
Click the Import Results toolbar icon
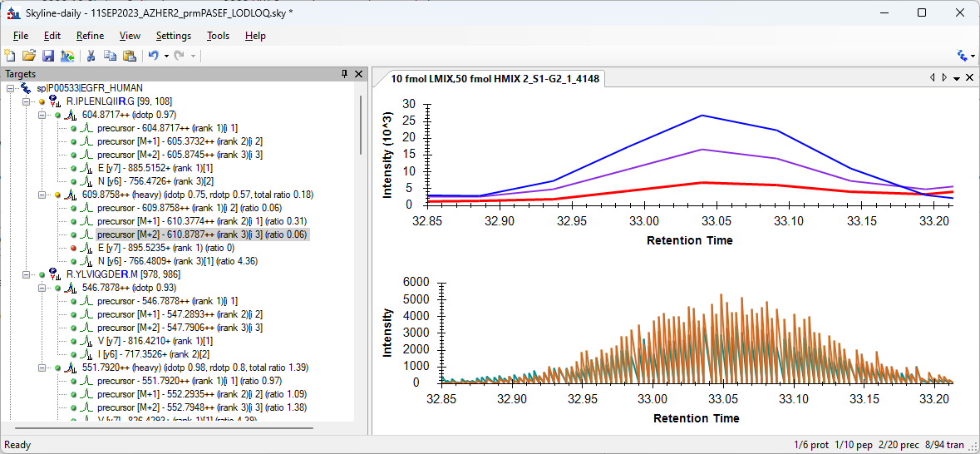67,56
